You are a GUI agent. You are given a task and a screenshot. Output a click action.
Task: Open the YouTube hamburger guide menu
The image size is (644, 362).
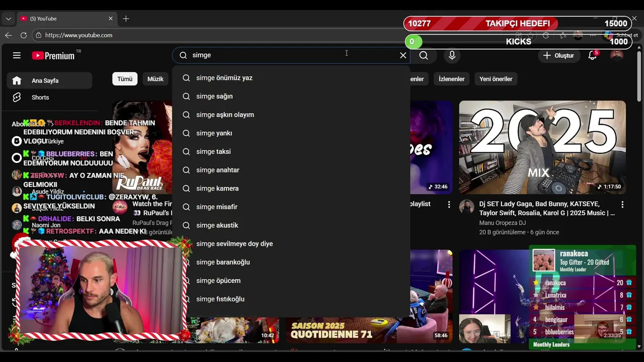click(x=17, y=55)
